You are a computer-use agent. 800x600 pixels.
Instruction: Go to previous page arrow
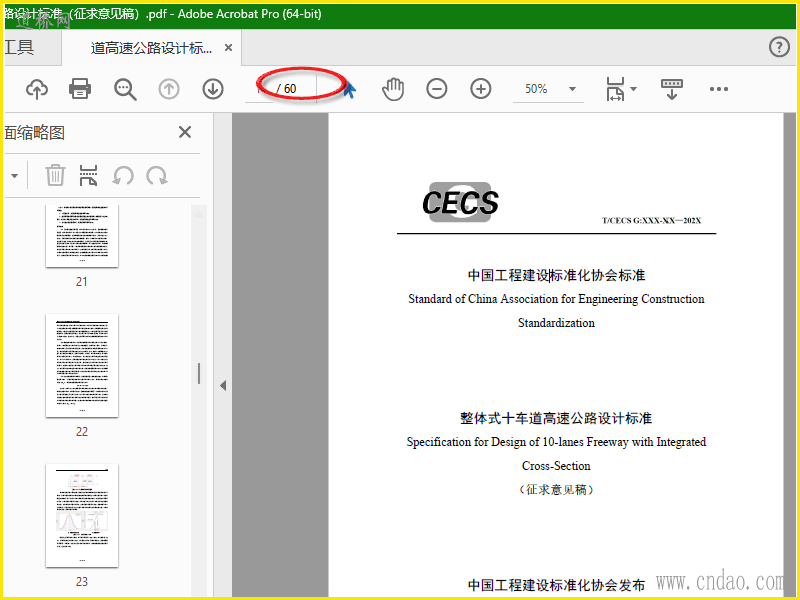[x=169, y=89]
